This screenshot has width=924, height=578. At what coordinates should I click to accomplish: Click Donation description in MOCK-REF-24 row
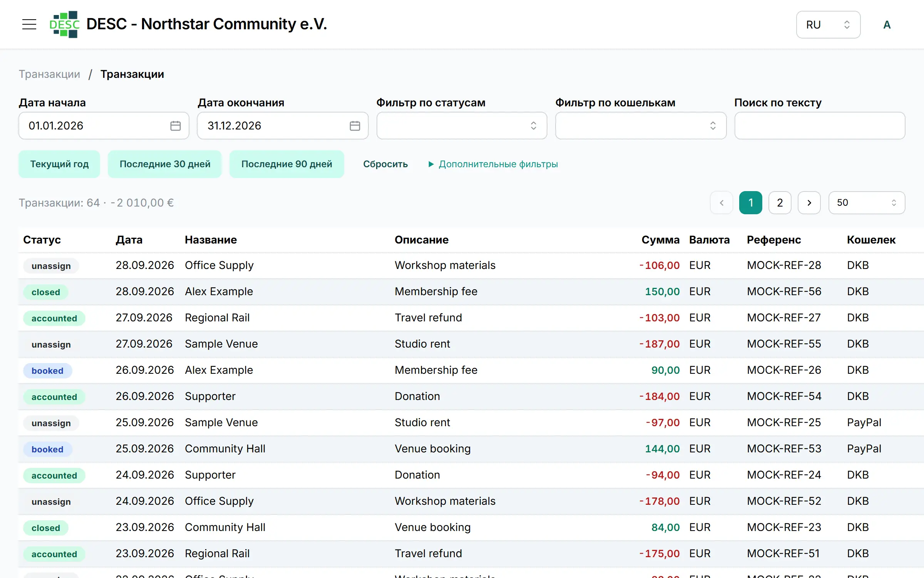pyautogui.click(x=417, y=475)
